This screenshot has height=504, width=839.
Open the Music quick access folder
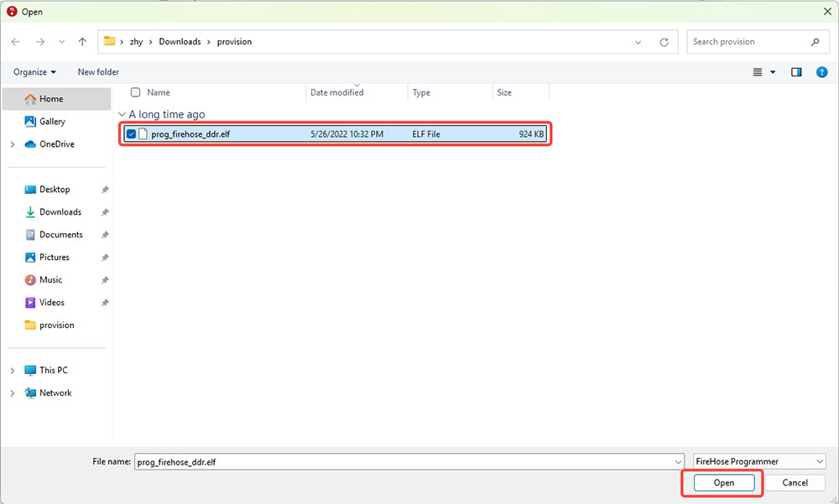click(50, 280)
